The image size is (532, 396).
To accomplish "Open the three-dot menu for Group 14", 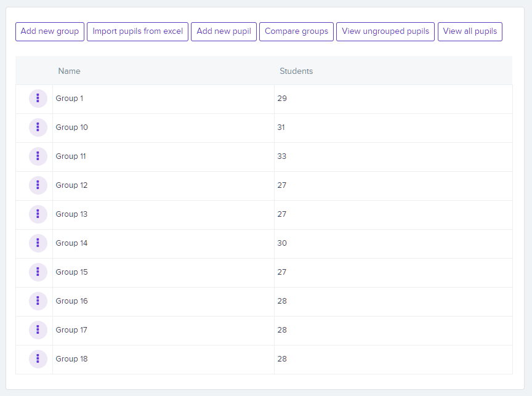I will [x=38, y=243].
